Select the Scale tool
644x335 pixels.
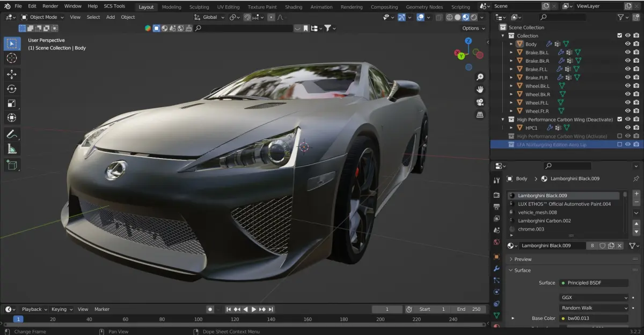(12, 103)
